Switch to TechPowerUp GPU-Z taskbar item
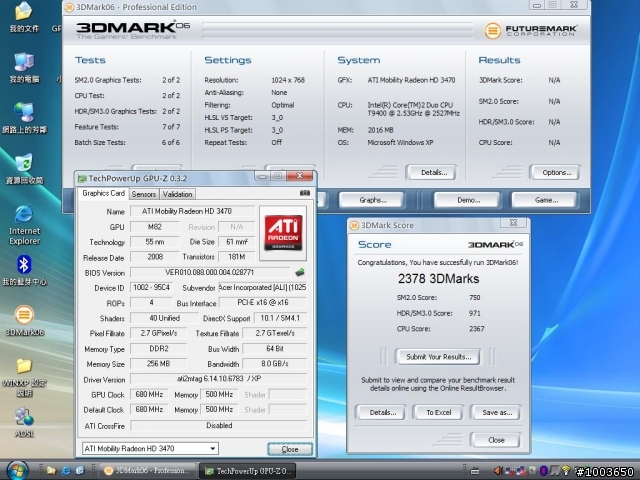The image size is (640, 480). point(248,471)
